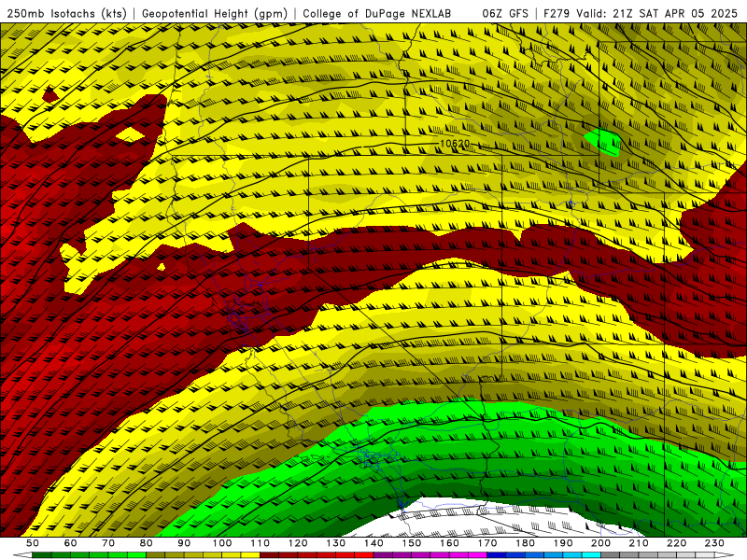
Task: Click the 200 value on the legend
Action: (600, 543)
